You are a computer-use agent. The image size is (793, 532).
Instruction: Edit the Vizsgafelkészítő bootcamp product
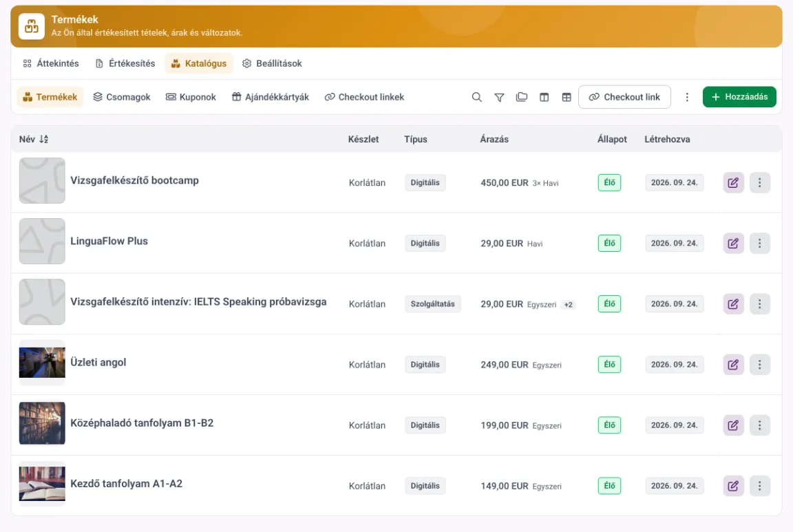pyautogui.click(x=733, y=182)
